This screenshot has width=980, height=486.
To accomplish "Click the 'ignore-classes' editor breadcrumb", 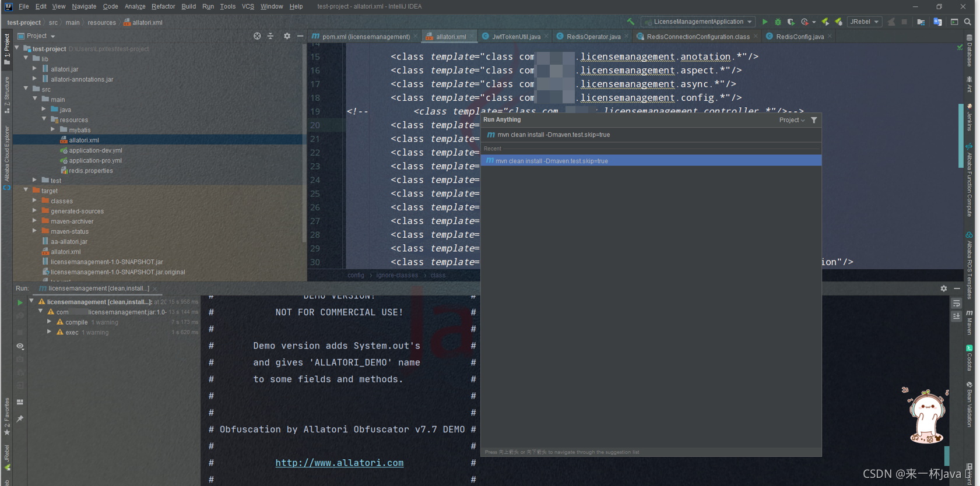I will click(397, 275).
